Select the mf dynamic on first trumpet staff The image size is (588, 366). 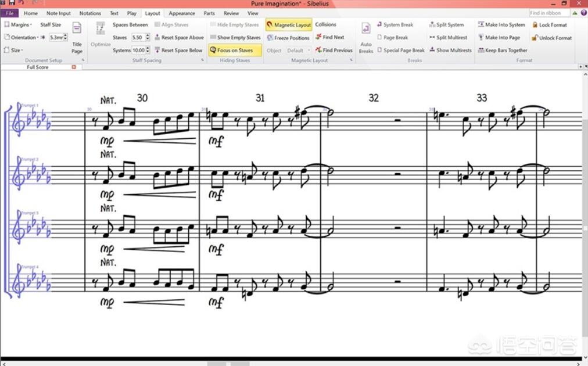click(216, 141)
